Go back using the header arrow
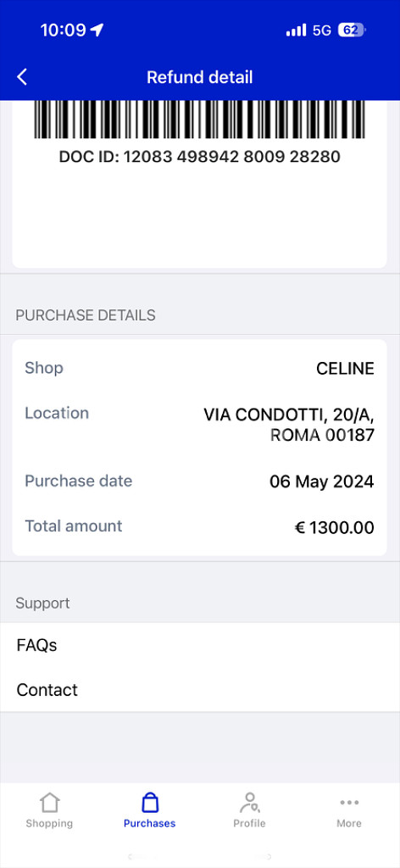400x868 pixels. [x=21, y=77]
